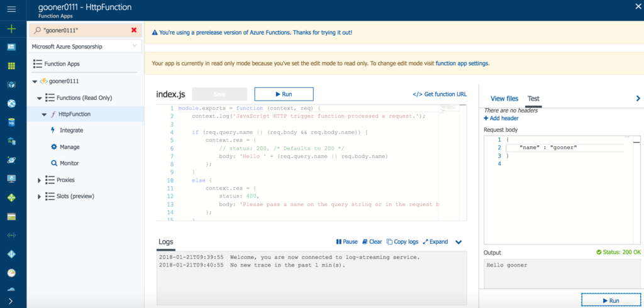Open the Microsoft Azure Sponsorship subscription dropdown
Screen dimensions: 644x308
pos(86,47)
